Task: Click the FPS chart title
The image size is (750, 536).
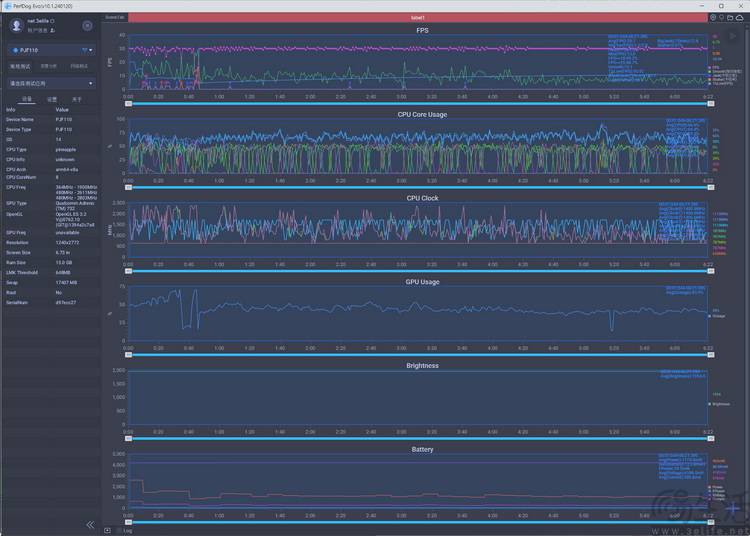Action: [422, 30]
